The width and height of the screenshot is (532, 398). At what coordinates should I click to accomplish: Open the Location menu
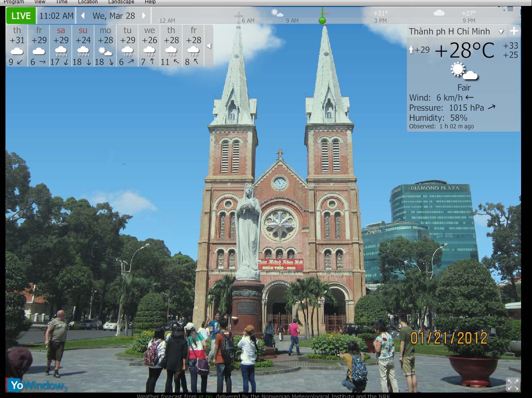88,2
